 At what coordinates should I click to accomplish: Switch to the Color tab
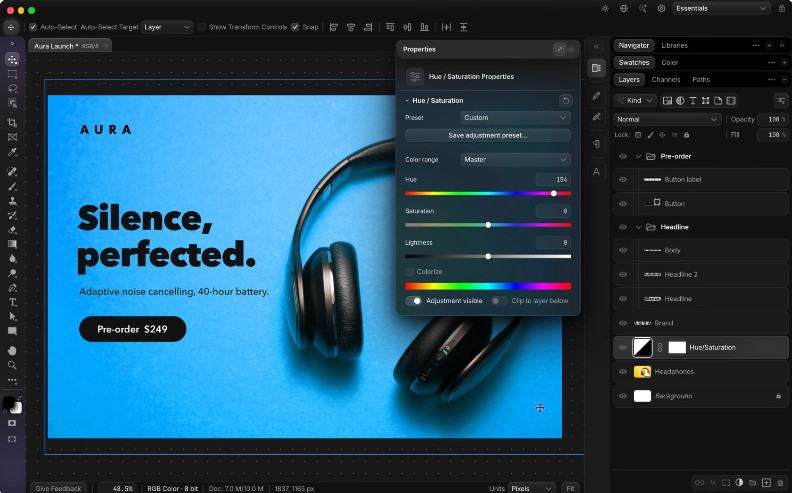coord(669,63)
